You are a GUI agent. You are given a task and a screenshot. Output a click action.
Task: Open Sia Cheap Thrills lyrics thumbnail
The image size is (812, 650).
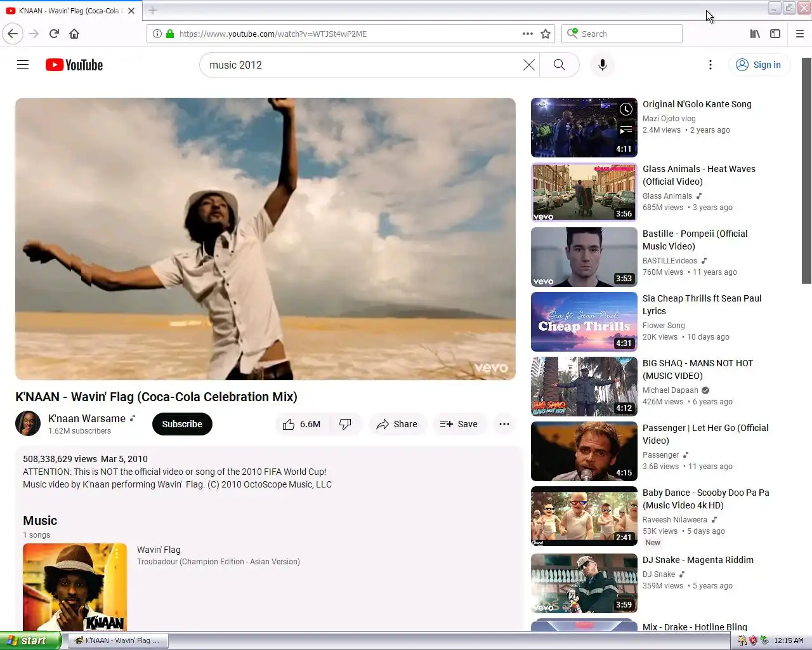[x=584, y=322]
